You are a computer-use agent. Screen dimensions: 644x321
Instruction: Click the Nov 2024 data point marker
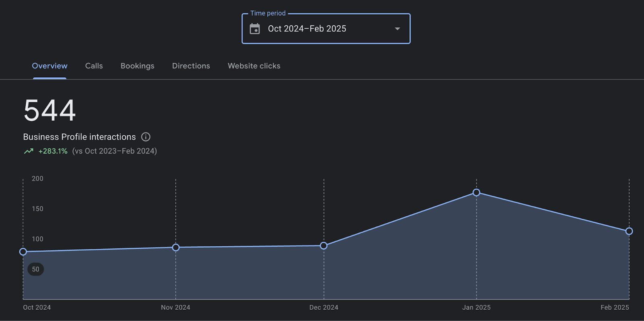pyautogui.click(x=176, y=247)
